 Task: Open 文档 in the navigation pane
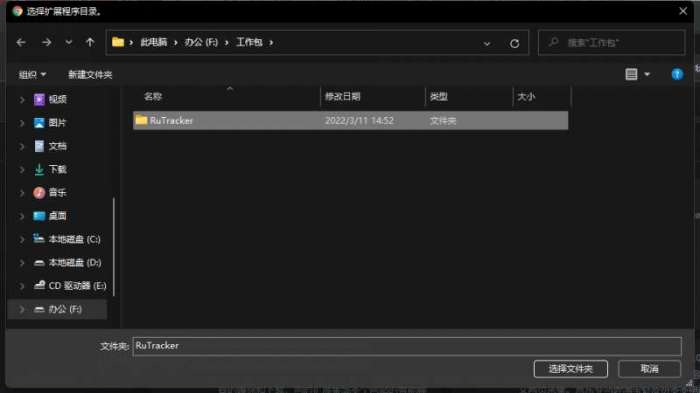[x=57, y=146]
